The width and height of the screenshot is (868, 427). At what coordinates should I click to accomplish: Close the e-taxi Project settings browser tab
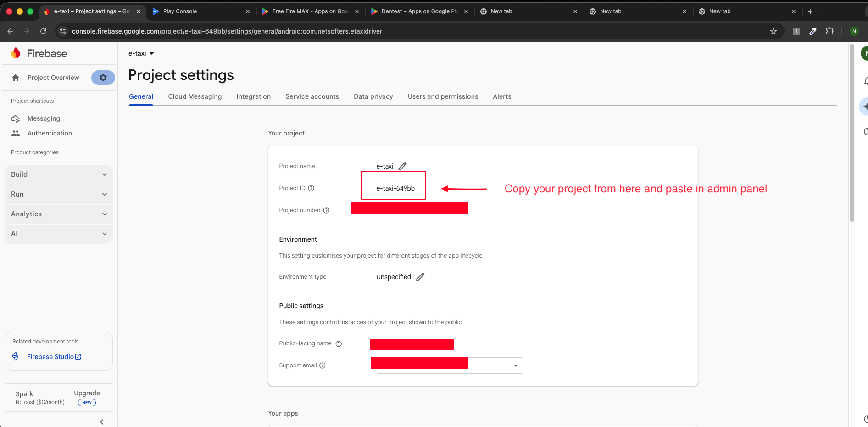click(x=139, y=11)
